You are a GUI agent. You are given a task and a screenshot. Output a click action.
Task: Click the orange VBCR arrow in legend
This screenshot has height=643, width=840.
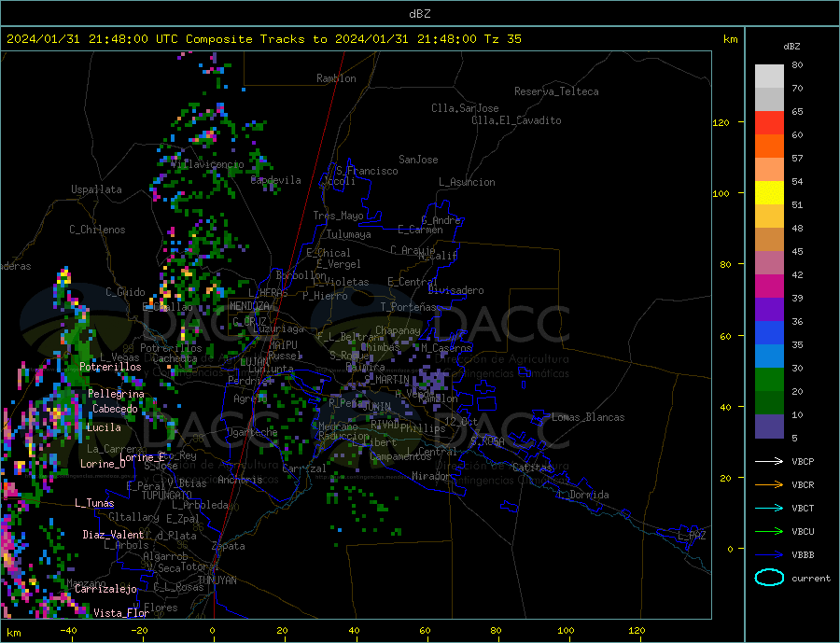click(x=771, y=485)
